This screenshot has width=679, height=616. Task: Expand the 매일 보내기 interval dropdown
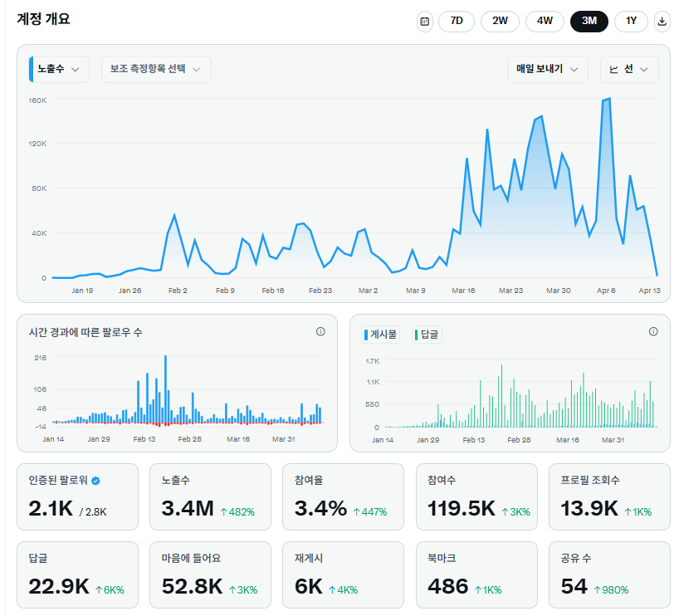tap(547, 69)
